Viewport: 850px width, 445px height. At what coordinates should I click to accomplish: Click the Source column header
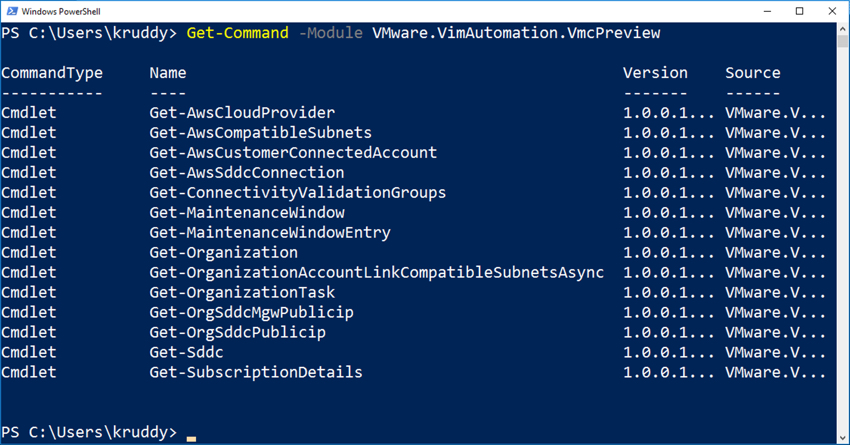[x=752, y=73]
